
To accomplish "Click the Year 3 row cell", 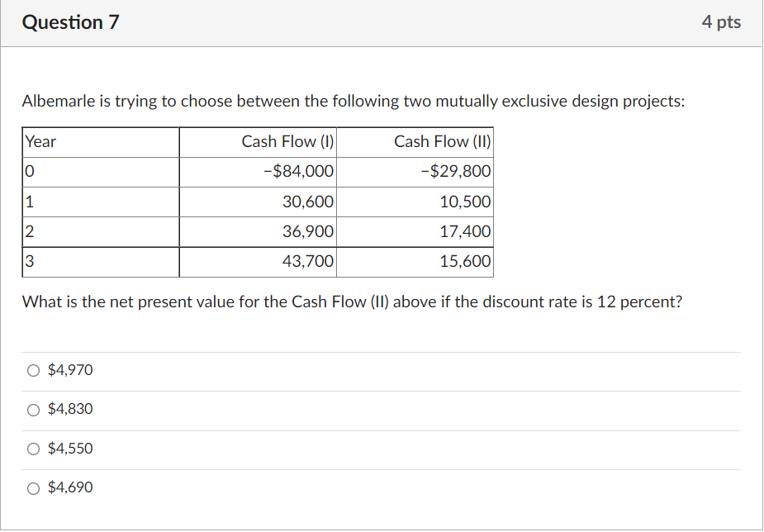I will (29, 261).
